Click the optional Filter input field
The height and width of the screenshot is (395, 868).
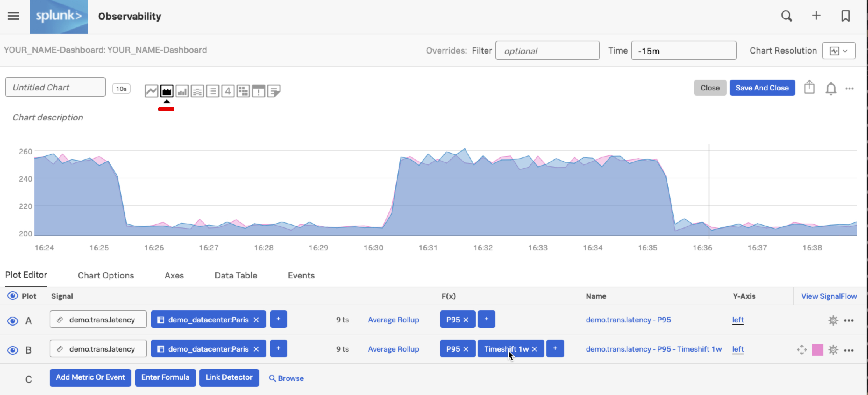tap(546, 50)
